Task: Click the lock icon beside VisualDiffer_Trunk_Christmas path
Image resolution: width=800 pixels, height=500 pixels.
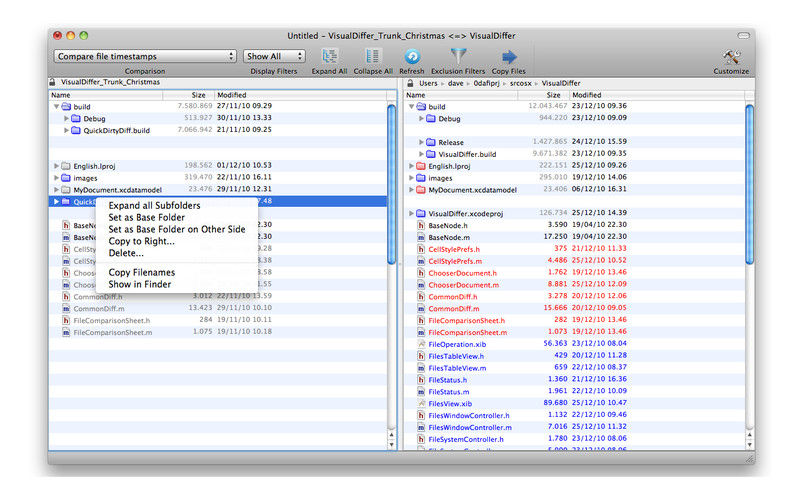Action: coord(52,82)
